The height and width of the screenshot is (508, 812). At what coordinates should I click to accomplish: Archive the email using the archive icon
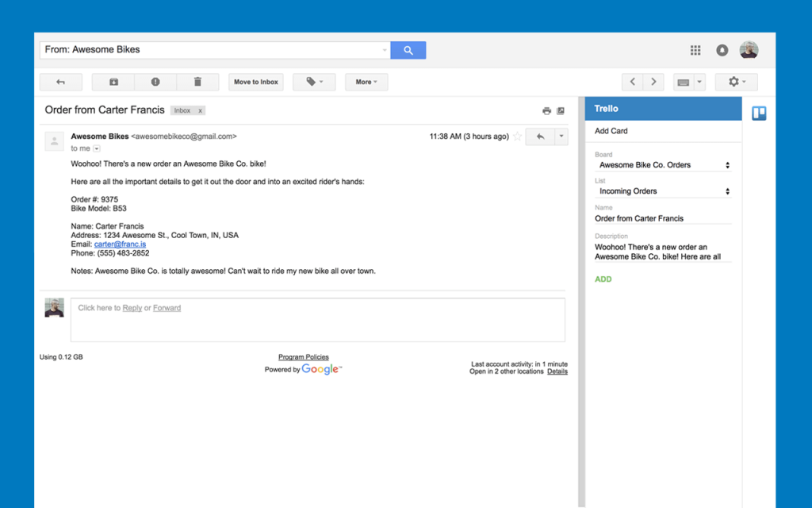click(x=113, y=81)
